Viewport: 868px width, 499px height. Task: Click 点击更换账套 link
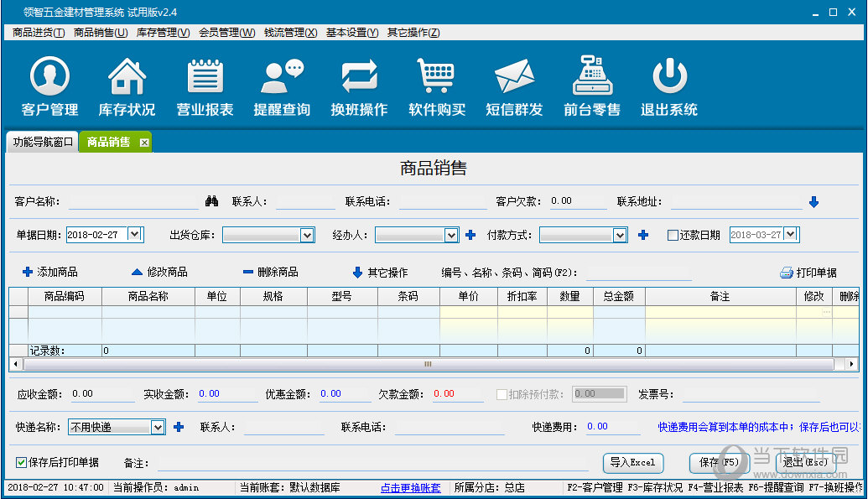[410, 488]
